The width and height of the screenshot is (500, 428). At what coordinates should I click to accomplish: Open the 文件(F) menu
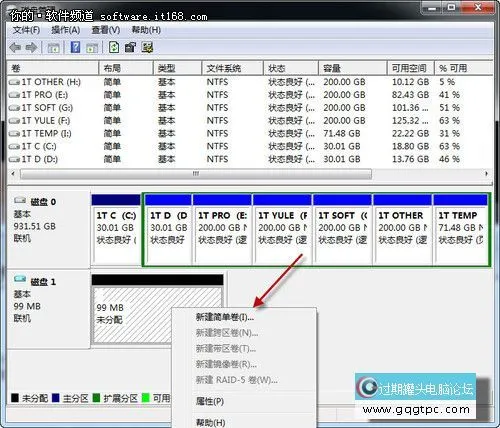(x=26, y=30)
